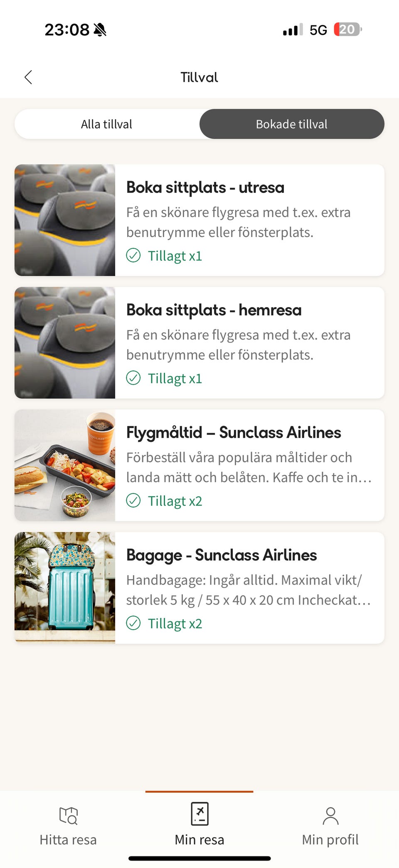
Task: Tap the home indicator bar
Action: tap(199, 858)
